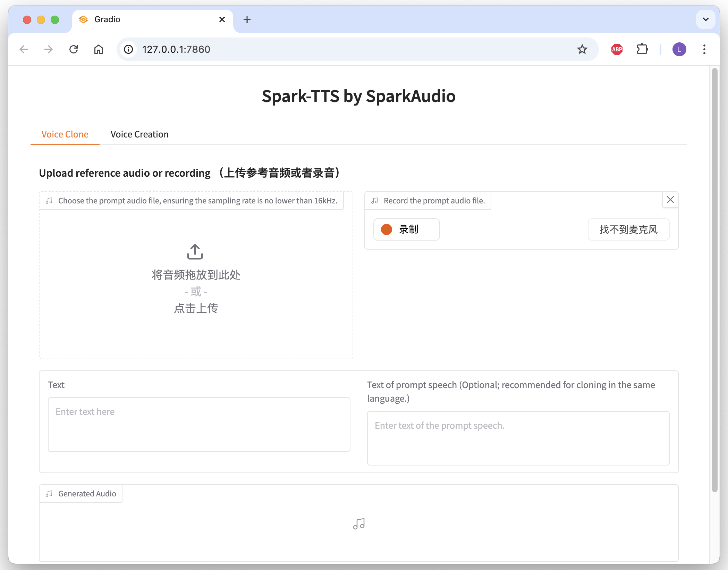Click the 'Record the prompt audio file.' label
Viewport: 728px width, 570px height.
(x=428, y=201)
